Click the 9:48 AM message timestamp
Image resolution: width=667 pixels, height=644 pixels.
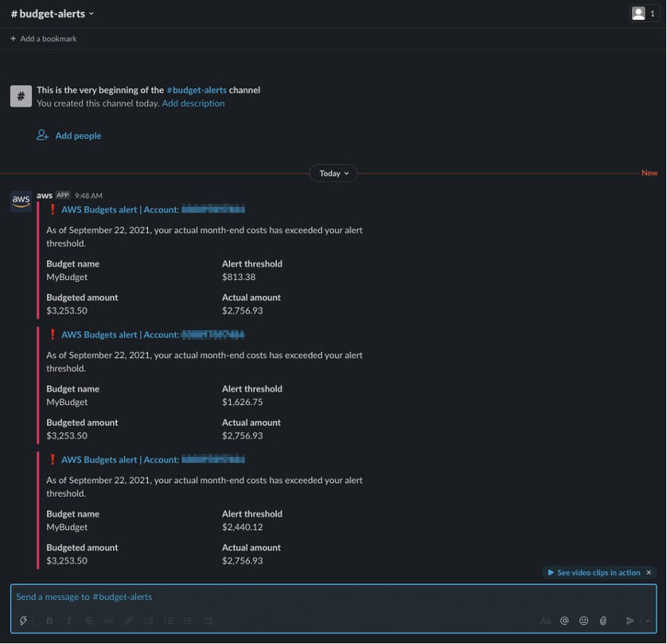[89, 196]
